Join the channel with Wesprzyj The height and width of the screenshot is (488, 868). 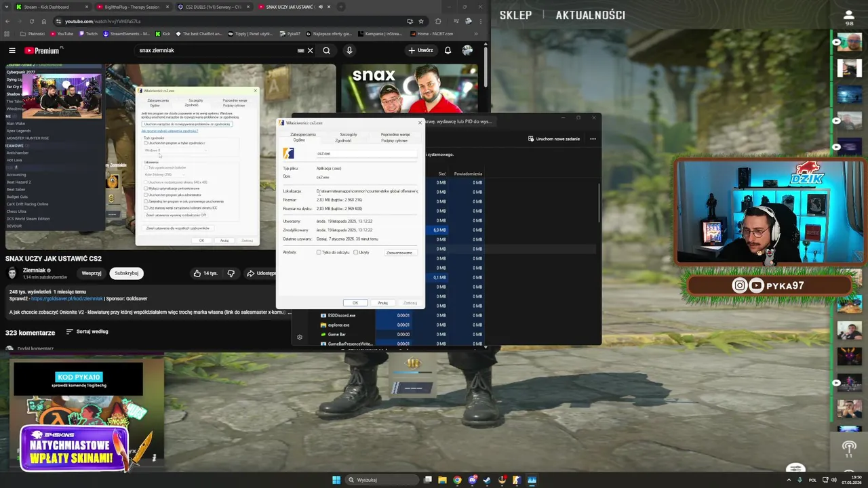point(92,273)
